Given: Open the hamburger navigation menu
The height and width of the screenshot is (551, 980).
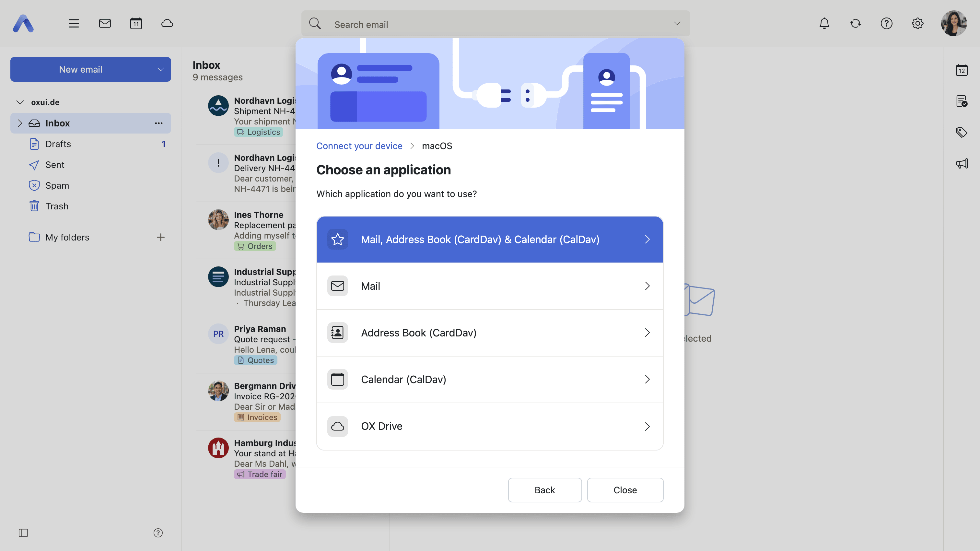Looking at the screenshot, I should pyautogui.click(x=74, y=23).
